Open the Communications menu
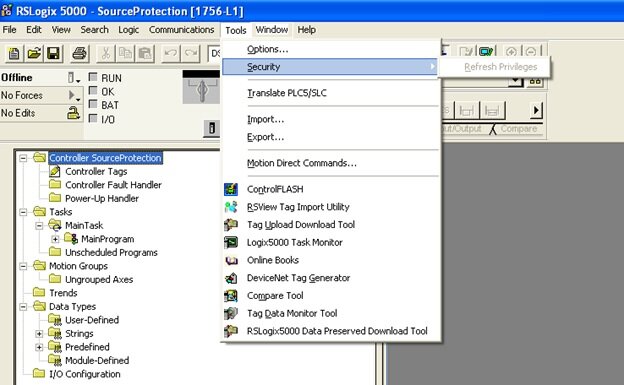Image resolution: width=624 pixels, height=385 pixels. 181,30
